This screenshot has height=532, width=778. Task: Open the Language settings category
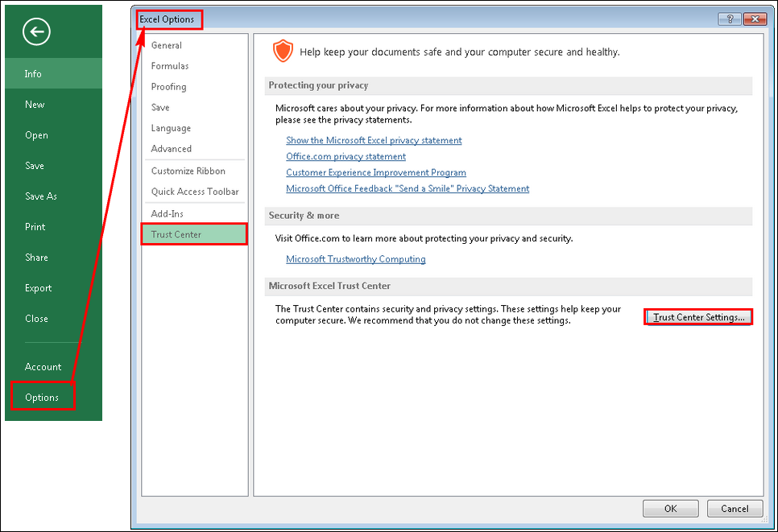click(171, 127)
